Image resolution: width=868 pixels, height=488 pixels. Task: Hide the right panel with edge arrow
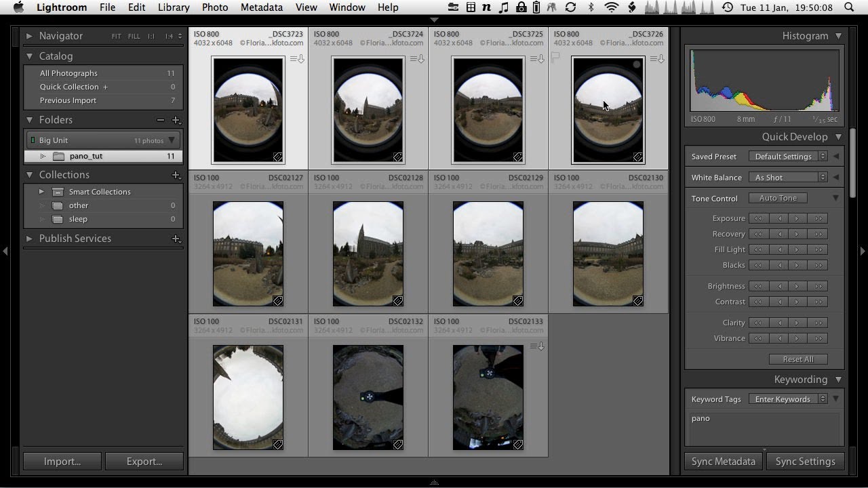(863, 251)
